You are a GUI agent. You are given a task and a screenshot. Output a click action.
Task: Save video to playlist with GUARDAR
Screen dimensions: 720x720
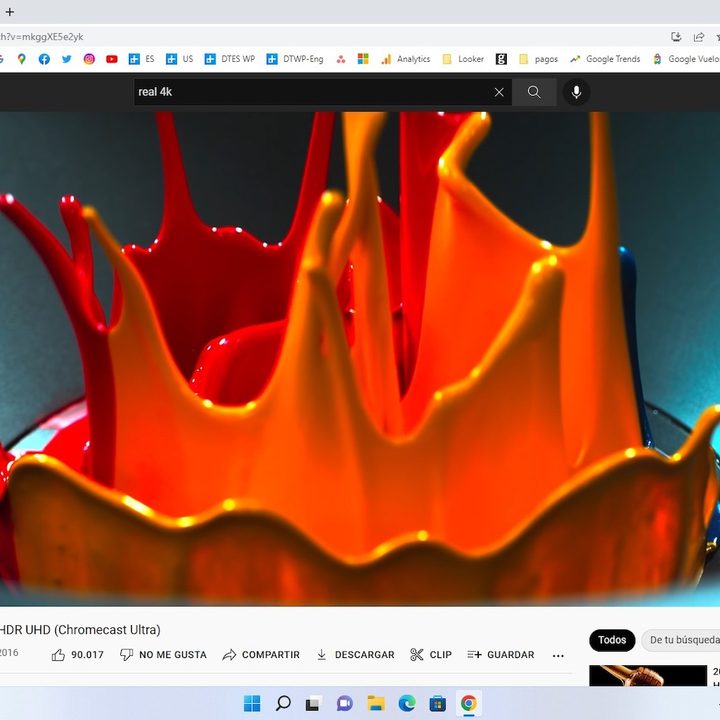(501, 655)
